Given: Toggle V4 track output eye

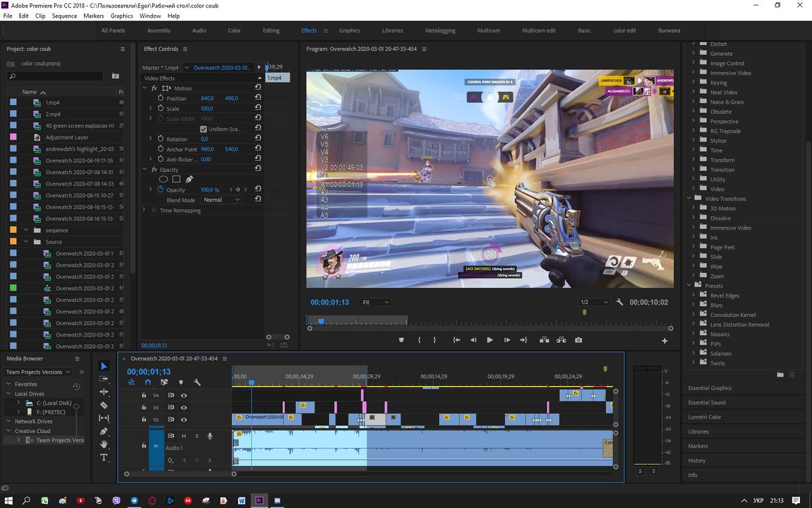Looking at the screenshot, I should [x=183, y=395].
